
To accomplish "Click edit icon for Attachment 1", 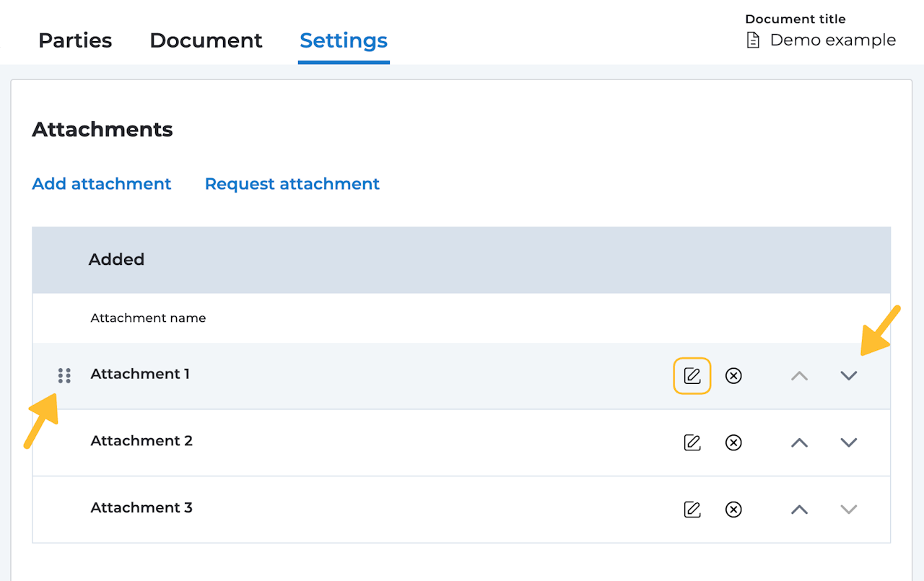I will (x=692, y=375).
